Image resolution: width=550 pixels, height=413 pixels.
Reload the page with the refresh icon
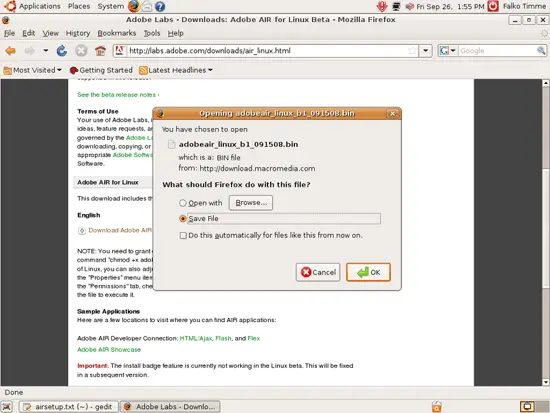point(62,51)
